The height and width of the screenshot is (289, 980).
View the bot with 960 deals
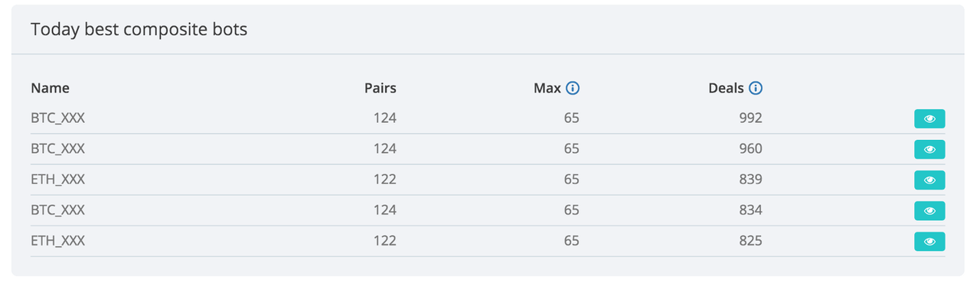pos(929,150)
